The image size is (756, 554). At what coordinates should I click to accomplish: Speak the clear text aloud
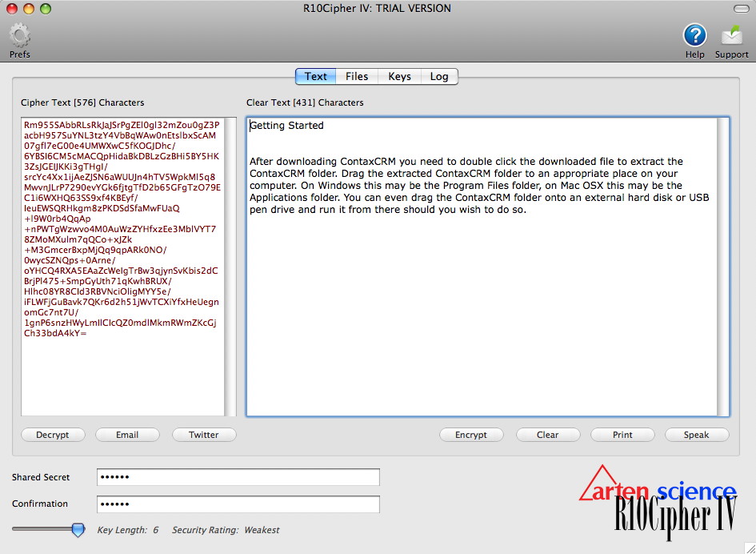point(697,435)
